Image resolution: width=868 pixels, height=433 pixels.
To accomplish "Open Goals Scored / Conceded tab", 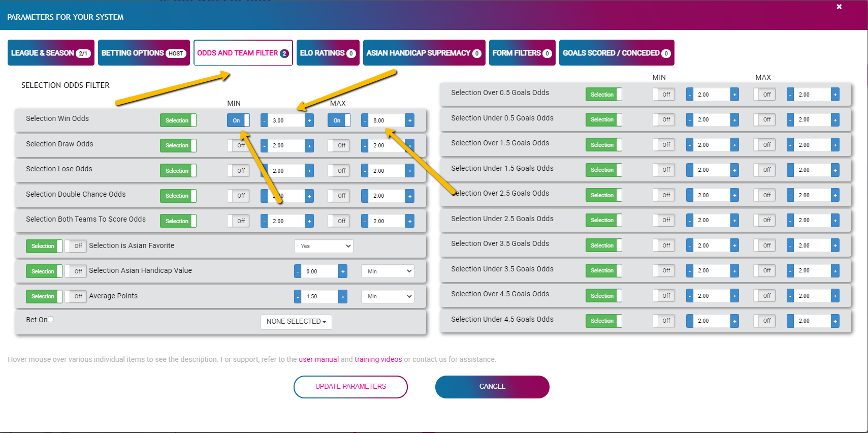I will coord(617,53).
